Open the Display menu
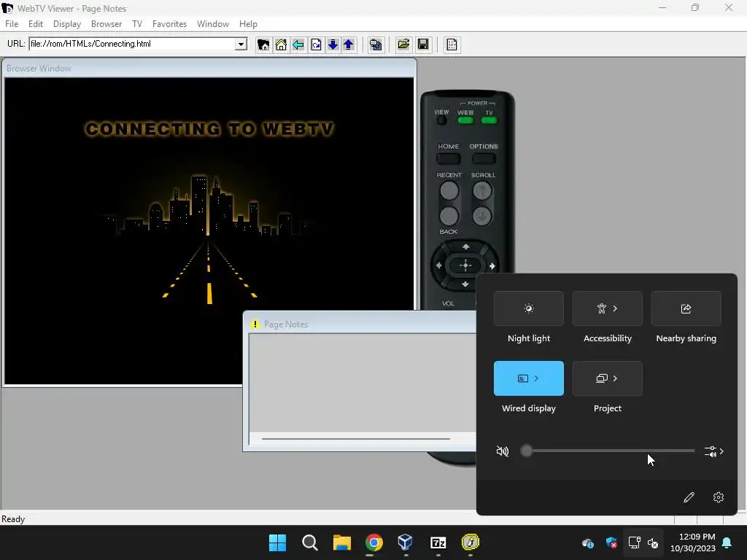The image size is (747, 560). (66, 24)
